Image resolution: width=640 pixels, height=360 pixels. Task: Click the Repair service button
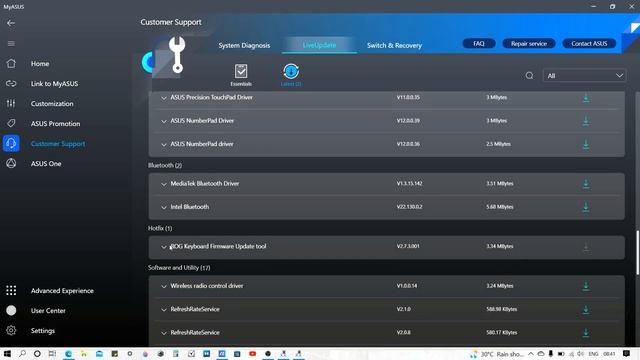coord(529,43)
